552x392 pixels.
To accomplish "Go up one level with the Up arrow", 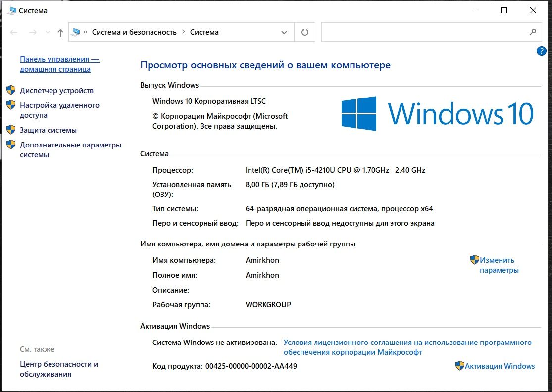I will [x=60, y=32].
